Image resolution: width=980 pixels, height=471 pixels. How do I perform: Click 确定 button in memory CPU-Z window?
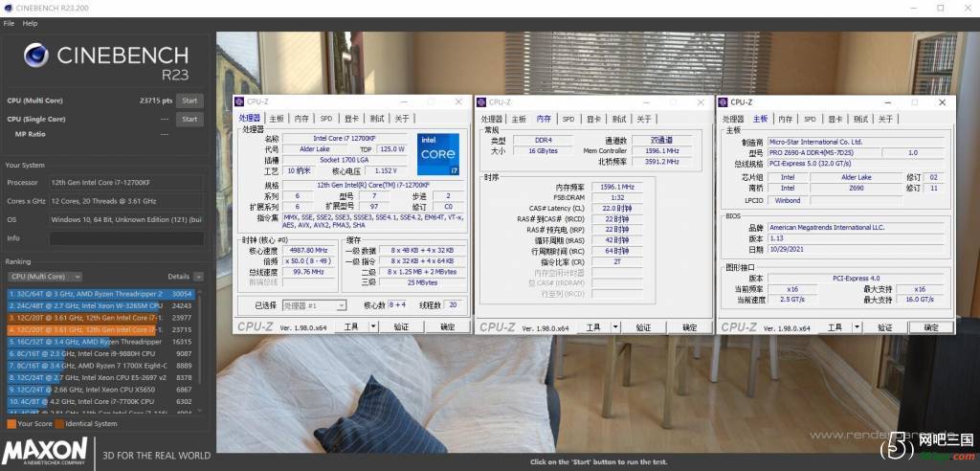pos(689,327)
